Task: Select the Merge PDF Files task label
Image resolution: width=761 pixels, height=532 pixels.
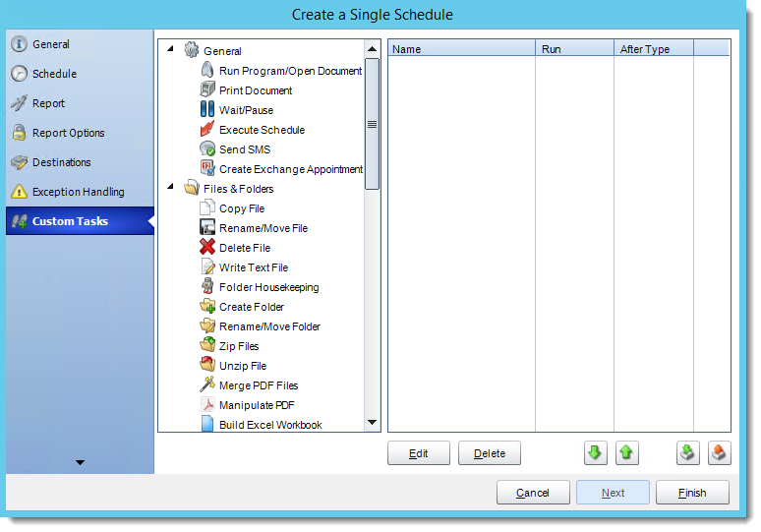Action: (x=259, y=385)
